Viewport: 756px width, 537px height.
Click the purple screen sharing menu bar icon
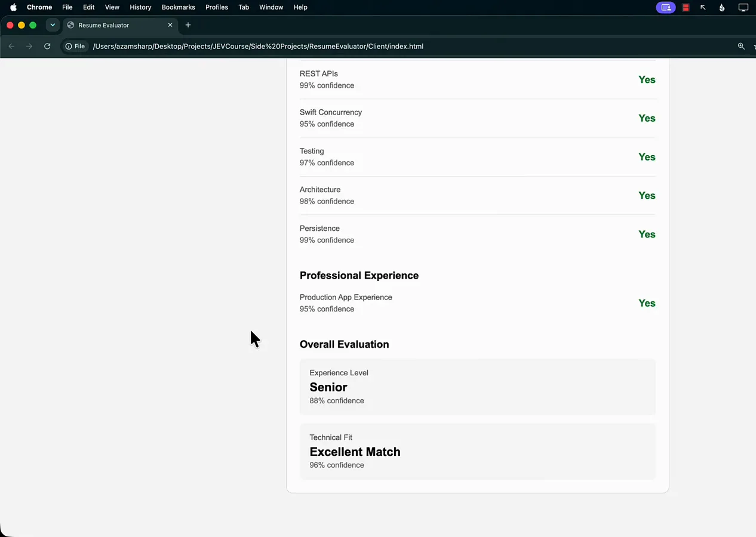pos(666,7)
